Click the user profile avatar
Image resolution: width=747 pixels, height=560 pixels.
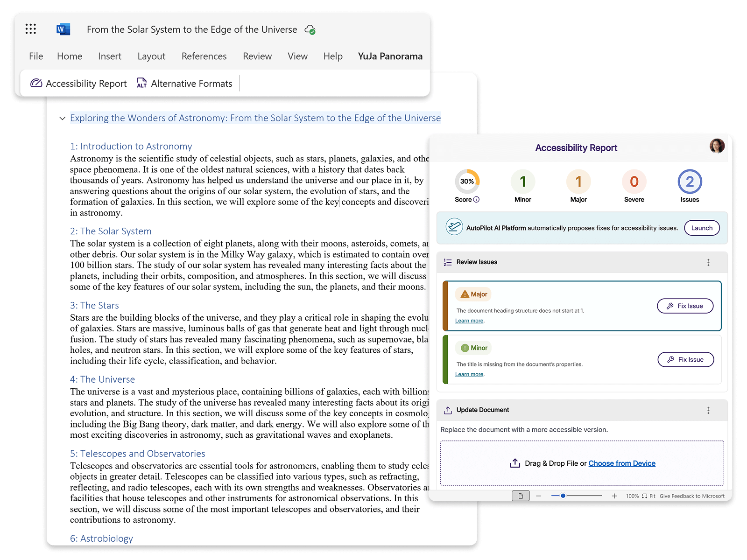pos(717,146)
